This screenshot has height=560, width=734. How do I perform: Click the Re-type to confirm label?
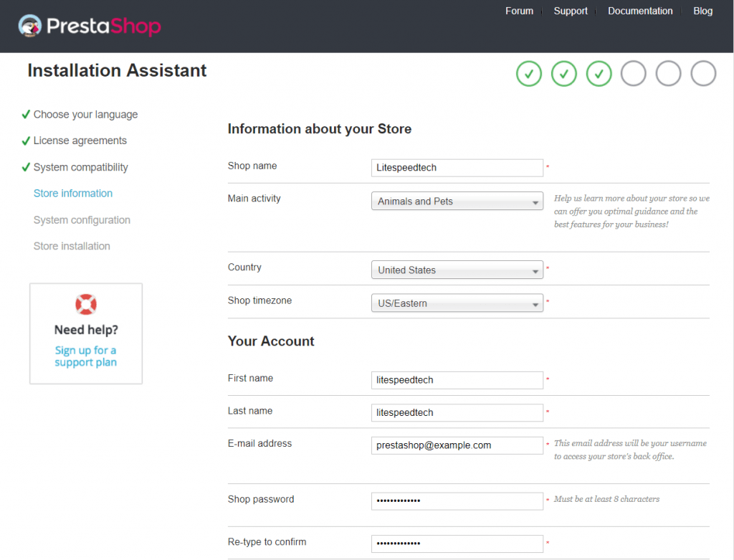tap(267, 542)
